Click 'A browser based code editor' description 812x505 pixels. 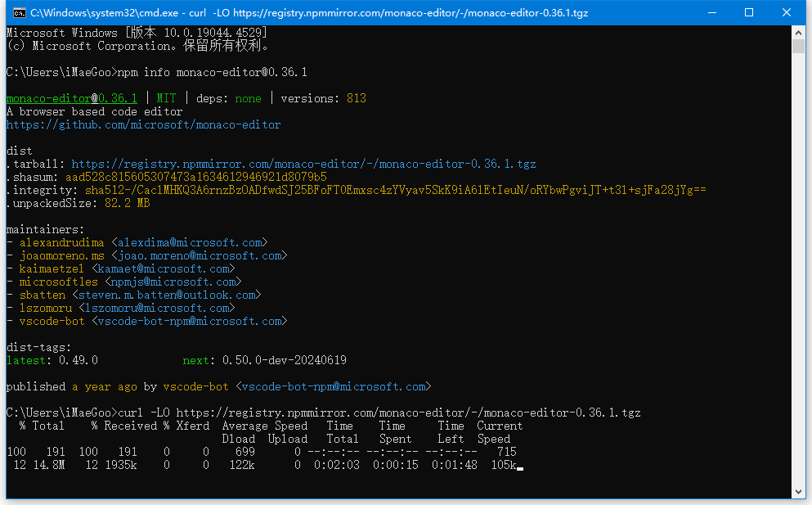click(95, 112)
